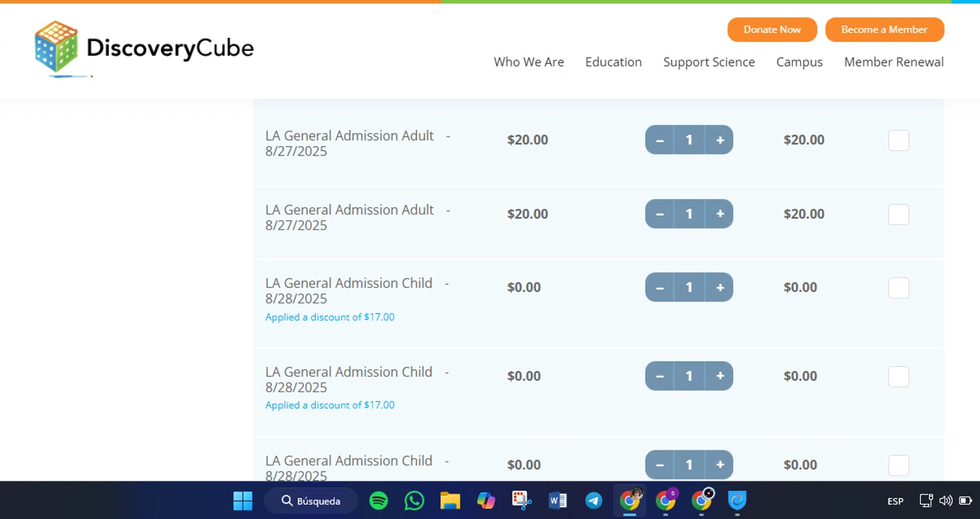The image size is (980, 519).
Task: Click plus in first discounted Child row
Action: coord(719,287)
